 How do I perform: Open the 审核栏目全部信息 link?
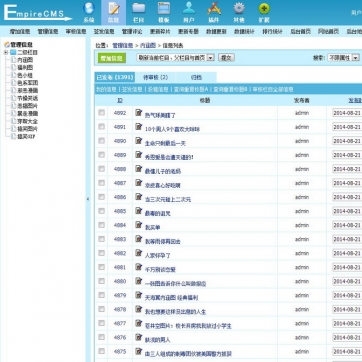pos(273,89)
